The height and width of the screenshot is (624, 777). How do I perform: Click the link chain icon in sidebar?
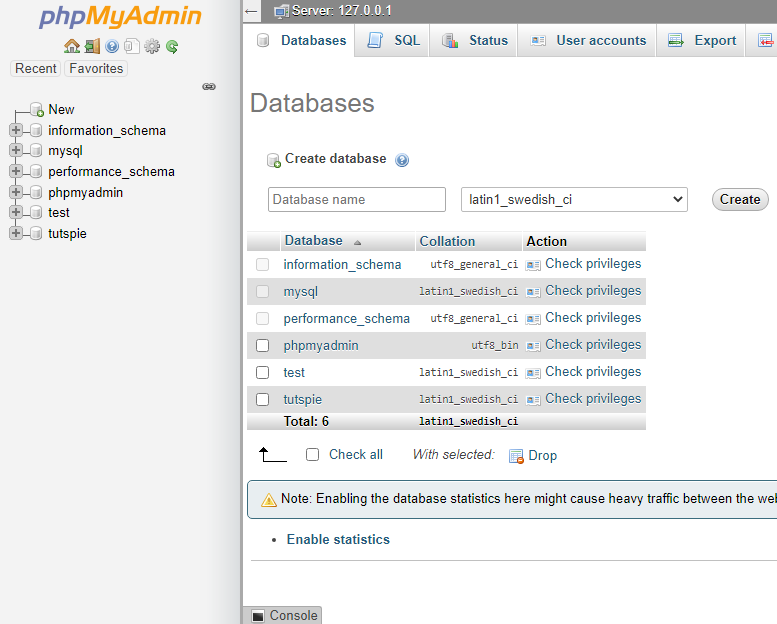point(209,87)
